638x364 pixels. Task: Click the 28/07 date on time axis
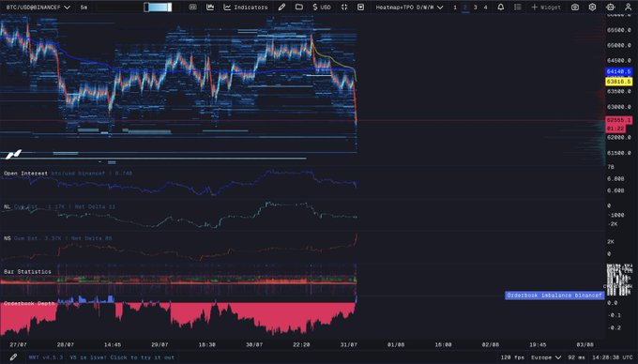point(66,344)
